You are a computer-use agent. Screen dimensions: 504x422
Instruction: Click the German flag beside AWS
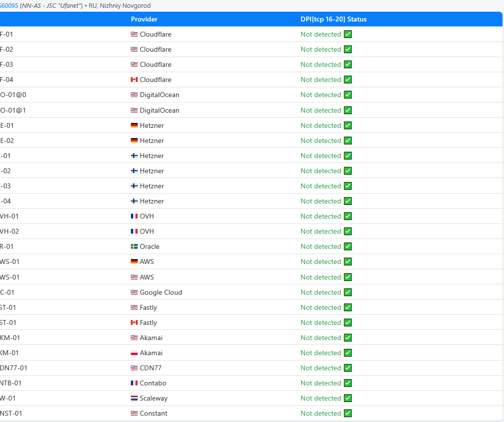[x=134, y=261]
